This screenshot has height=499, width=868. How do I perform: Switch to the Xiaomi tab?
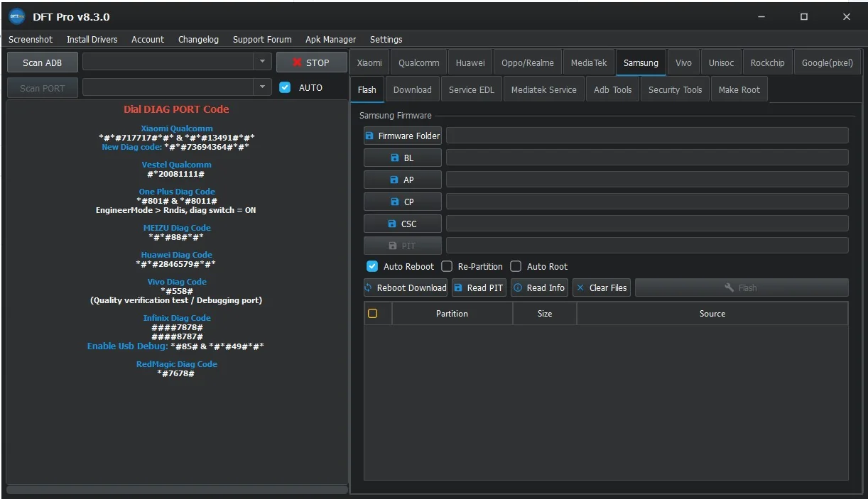[369, 62]
